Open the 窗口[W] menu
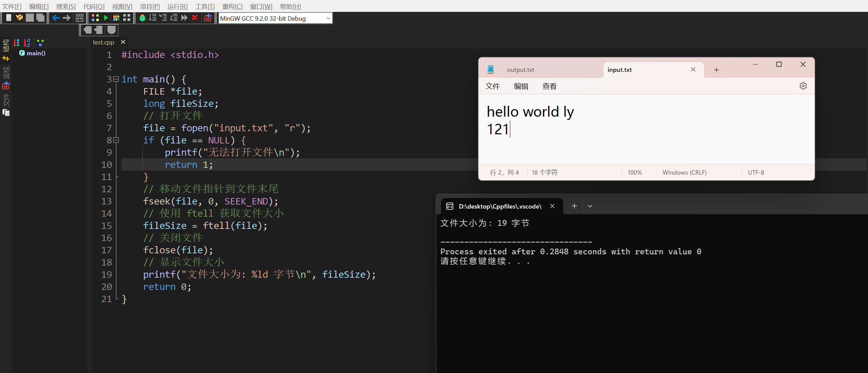The image size is (868, 373). click(x=261, y=6)
